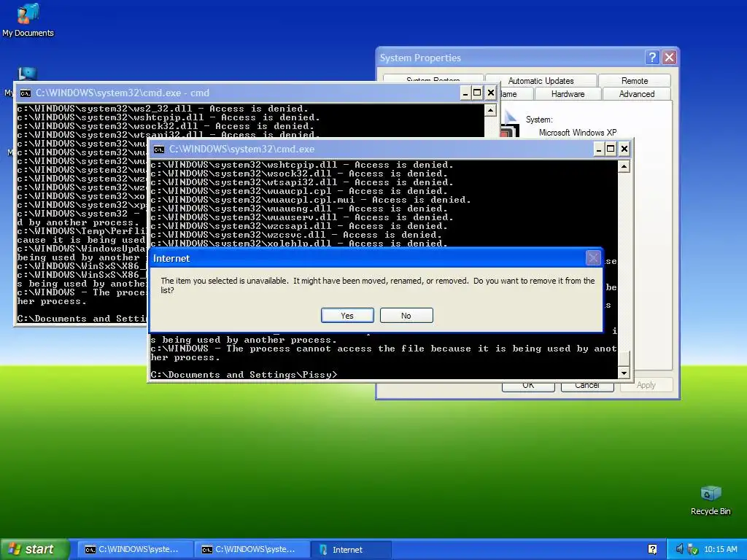Click Yes in the Internet dialog

click(x=347, y=315)
